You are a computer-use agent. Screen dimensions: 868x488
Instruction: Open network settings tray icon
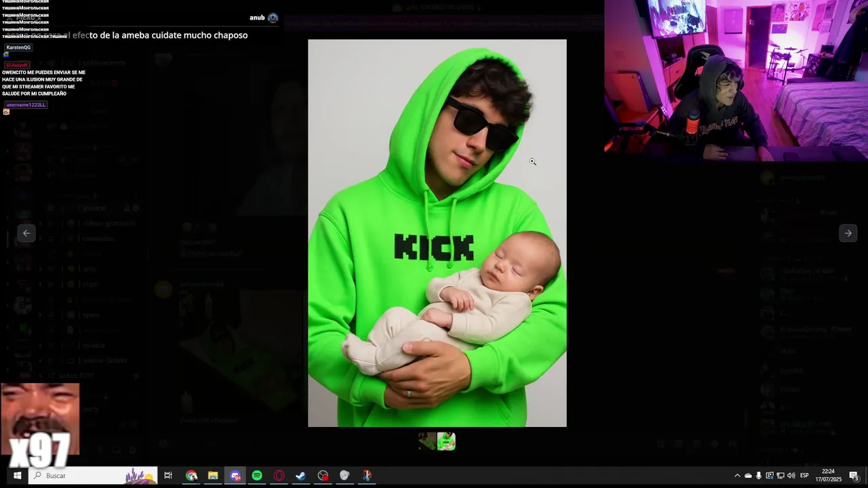(781, 475)
